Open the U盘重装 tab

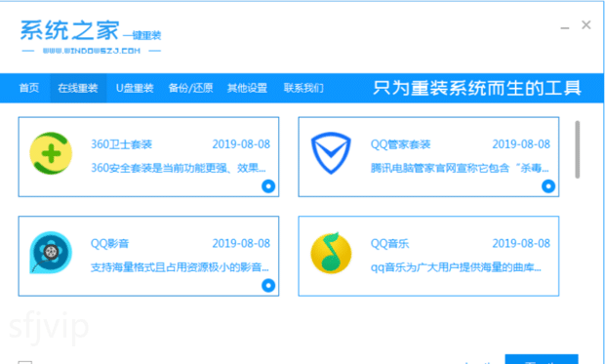135,88
